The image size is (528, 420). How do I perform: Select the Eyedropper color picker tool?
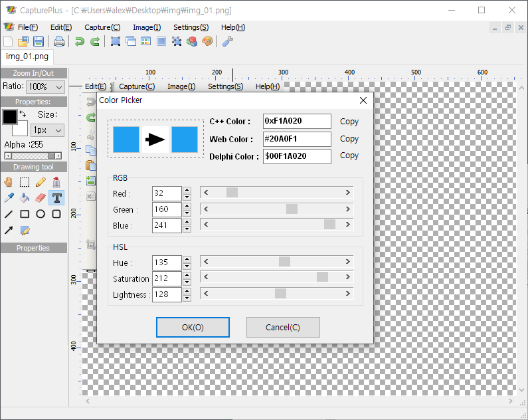(x=9, y=197)
